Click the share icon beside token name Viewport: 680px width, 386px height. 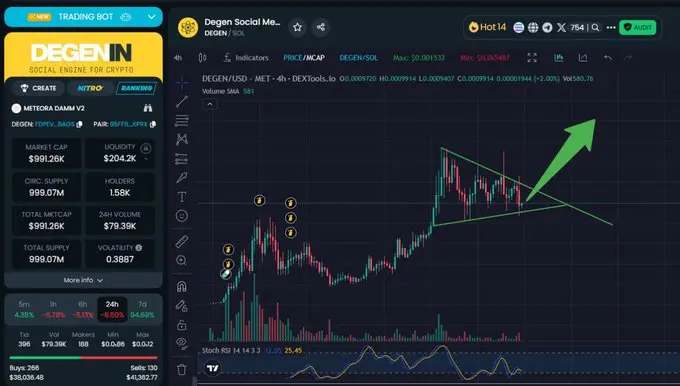tap(320, 27)
